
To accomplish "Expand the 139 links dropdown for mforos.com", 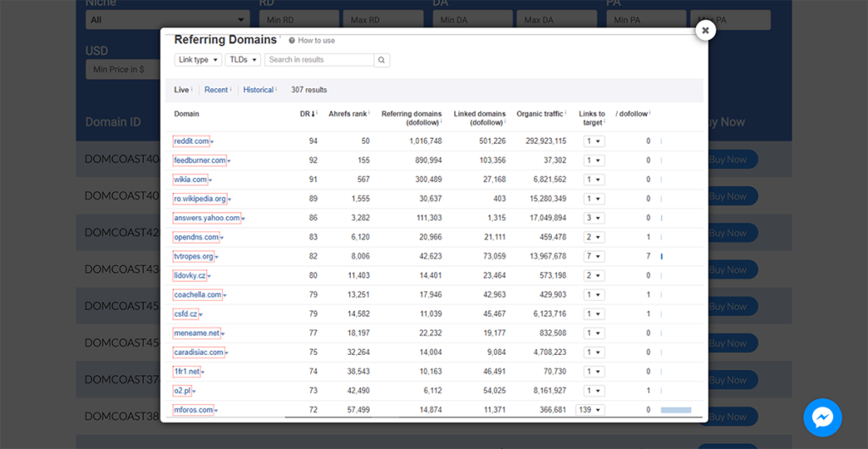I will point(590,410).
